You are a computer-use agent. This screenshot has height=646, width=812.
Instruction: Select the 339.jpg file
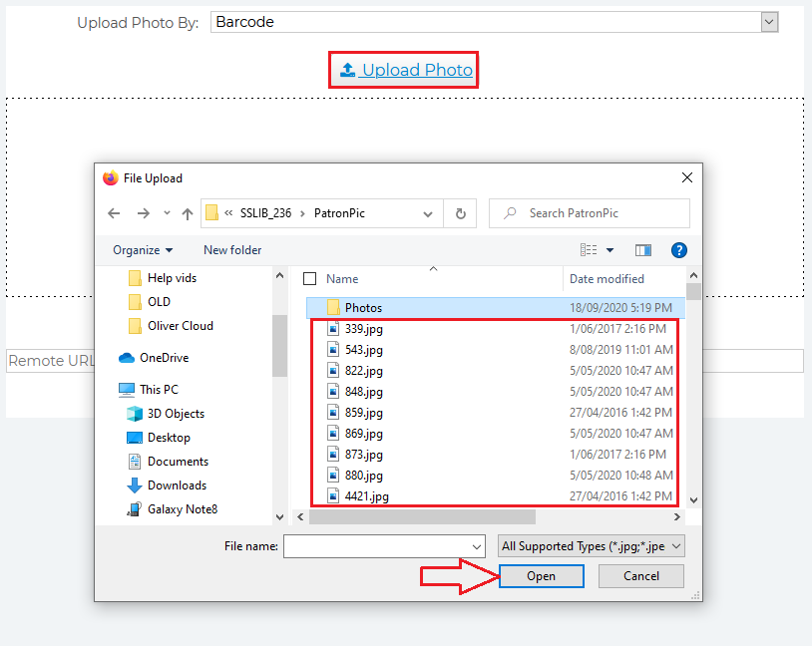click(363, 329)
